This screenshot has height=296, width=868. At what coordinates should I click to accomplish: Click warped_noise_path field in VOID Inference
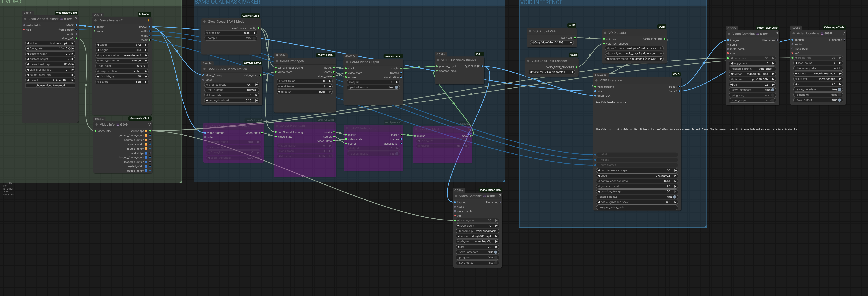tap(637, 207)
